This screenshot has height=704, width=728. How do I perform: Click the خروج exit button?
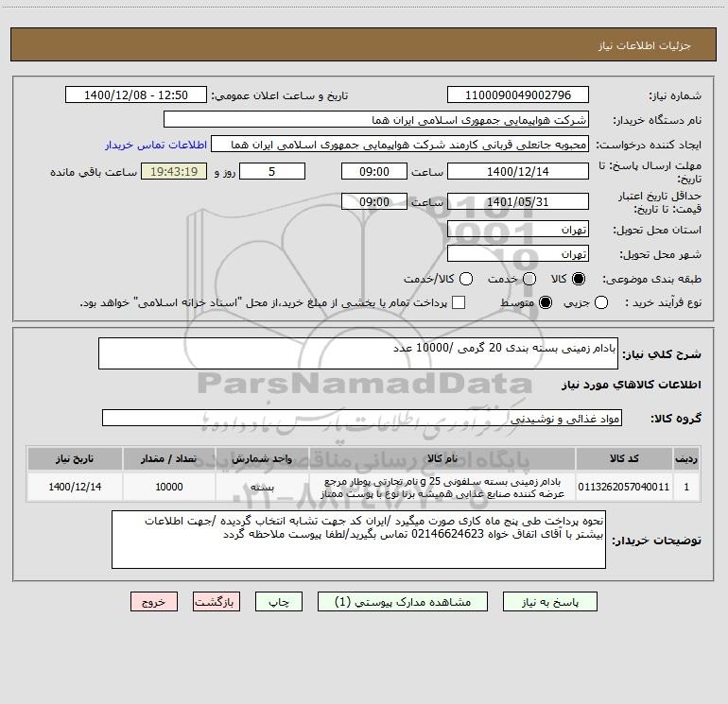(x=154, y=602)
